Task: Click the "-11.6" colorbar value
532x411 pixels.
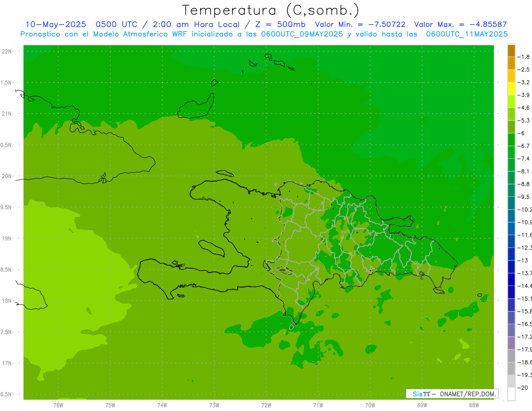Action: tap(524, 235)
